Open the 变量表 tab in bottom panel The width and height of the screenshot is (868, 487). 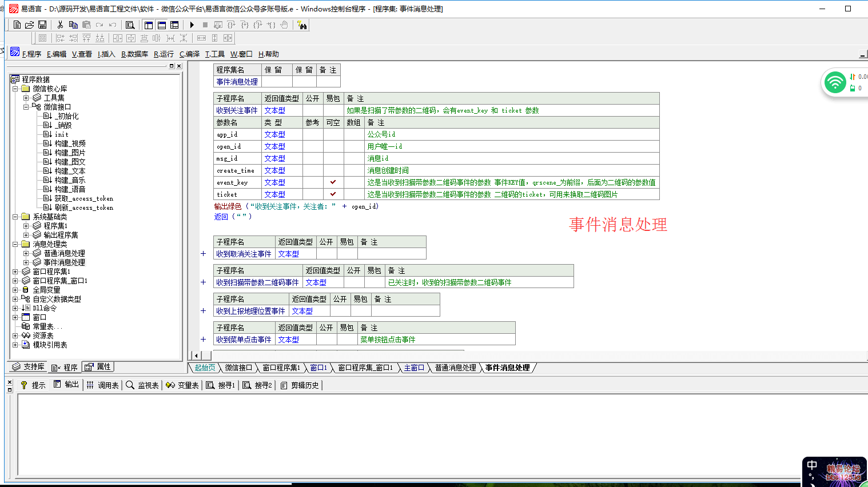[182, 385]
